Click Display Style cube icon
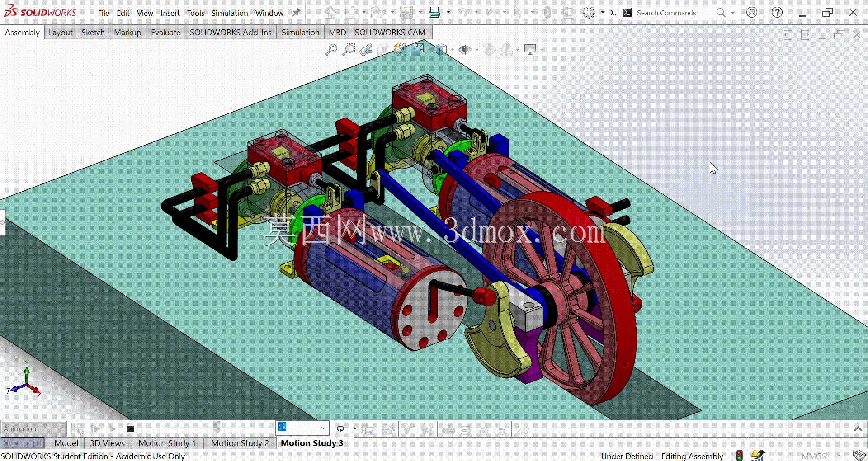Image resolution: width=868 pixels, height=461 pixels. pyautogui.click(x=441, y=50)
